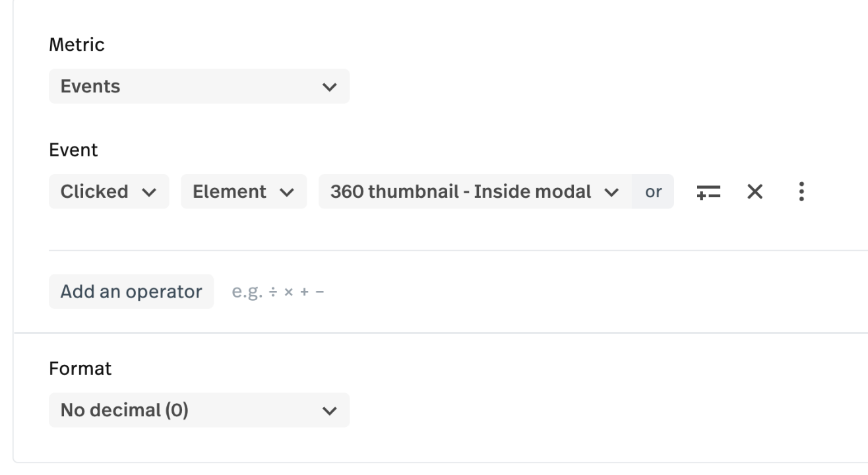Click the chevron in the Events metric dropdown
The image size is (868, 475).
click(x=329, y=87)
